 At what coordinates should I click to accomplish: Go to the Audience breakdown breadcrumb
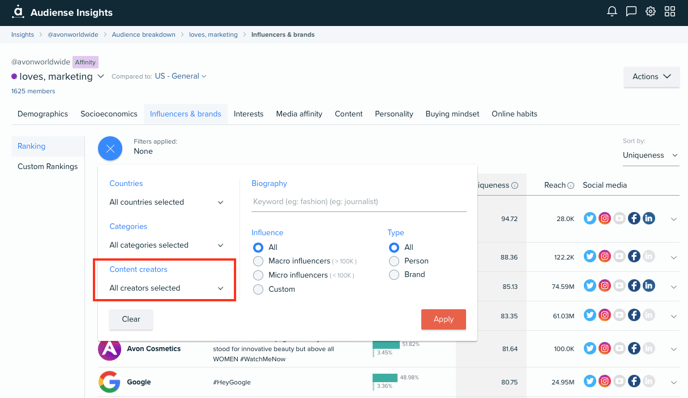143,35
